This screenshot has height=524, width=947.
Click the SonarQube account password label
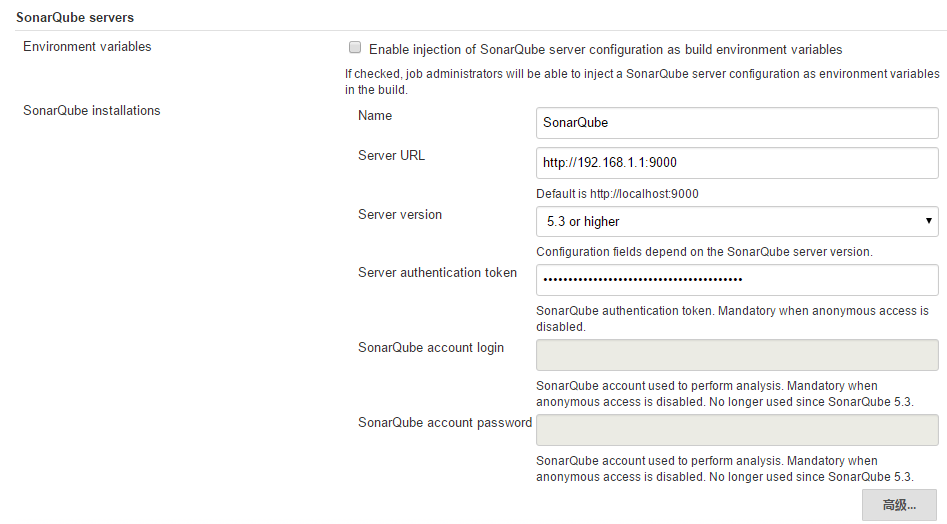[445, 423]
